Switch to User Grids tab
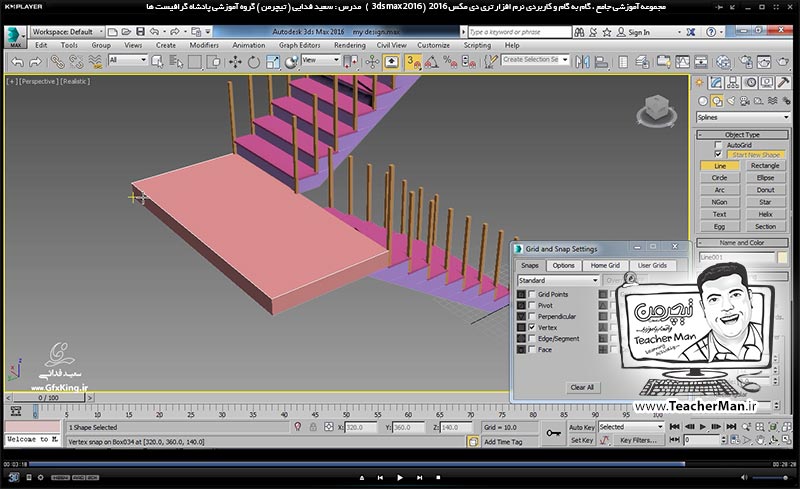 pos(652,265)
